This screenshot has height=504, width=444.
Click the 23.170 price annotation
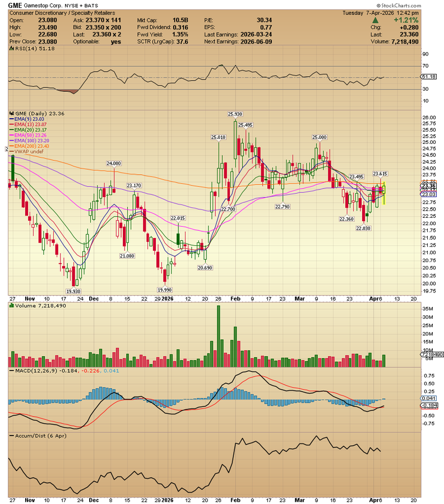(x=134, y=185)
